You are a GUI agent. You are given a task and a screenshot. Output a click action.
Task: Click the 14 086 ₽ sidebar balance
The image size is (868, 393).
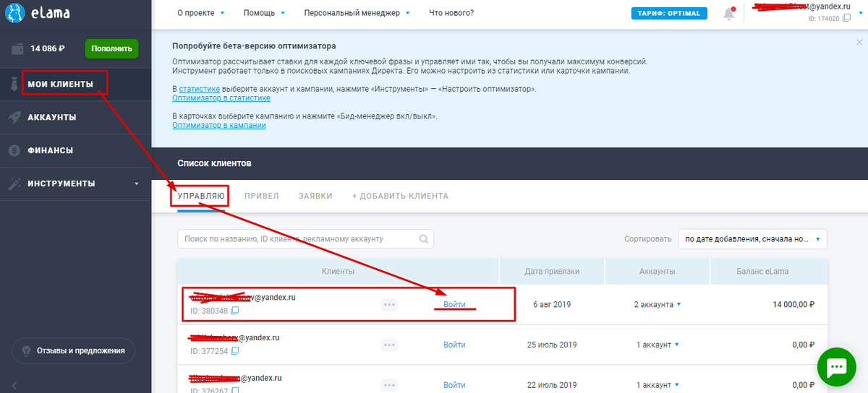click(x=48, y=49)
